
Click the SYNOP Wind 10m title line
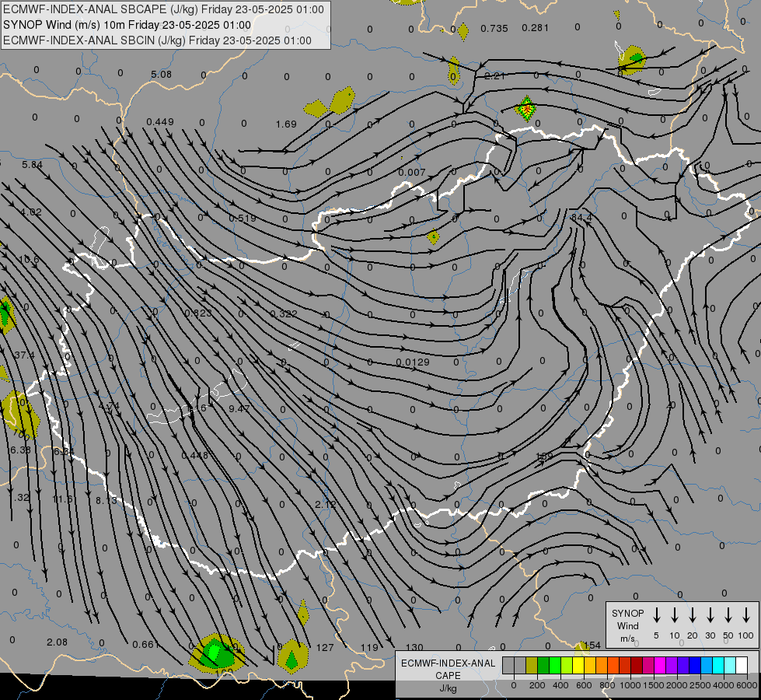[x=127, y=25]
